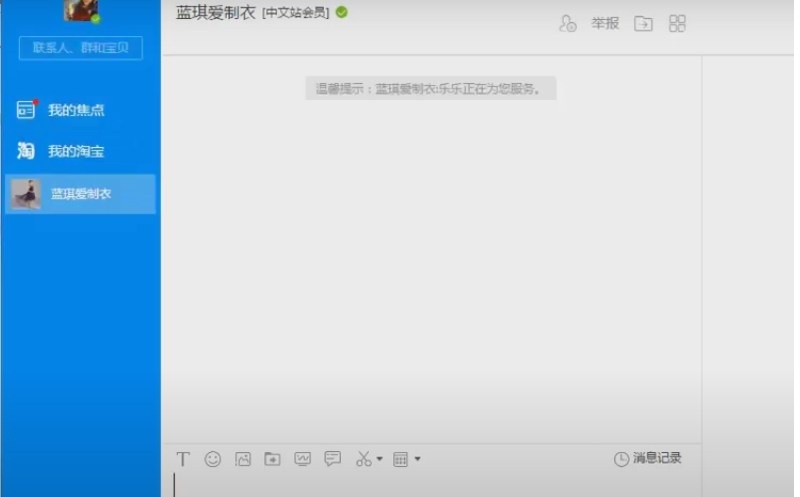Click the calculator grid icon

tap(401, 459)
